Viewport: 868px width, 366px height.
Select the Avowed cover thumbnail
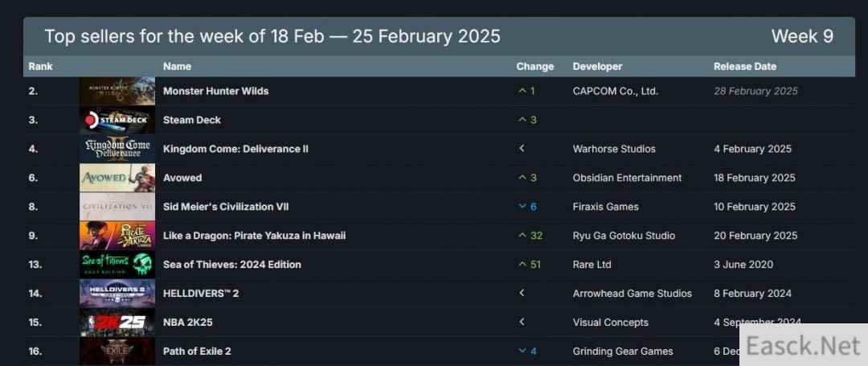[117, 178]
